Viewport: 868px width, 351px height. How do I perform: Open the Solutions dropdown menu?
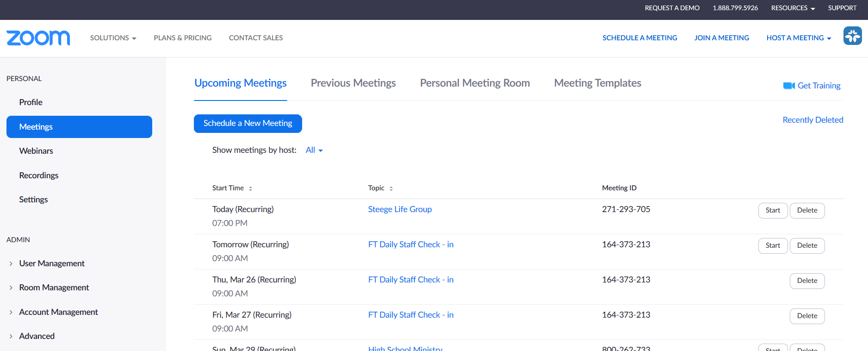[x=113, y=38]
